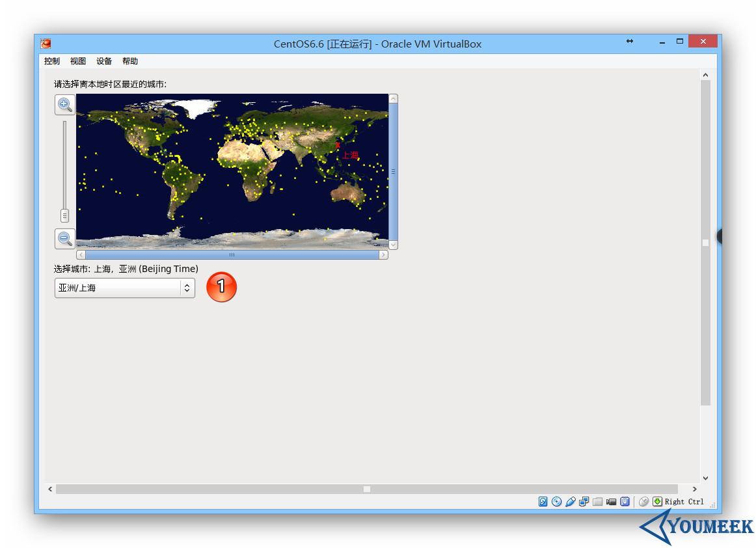756x548 pixels.
Task: Open the 设备 menu
Action: tap(103, 61)
